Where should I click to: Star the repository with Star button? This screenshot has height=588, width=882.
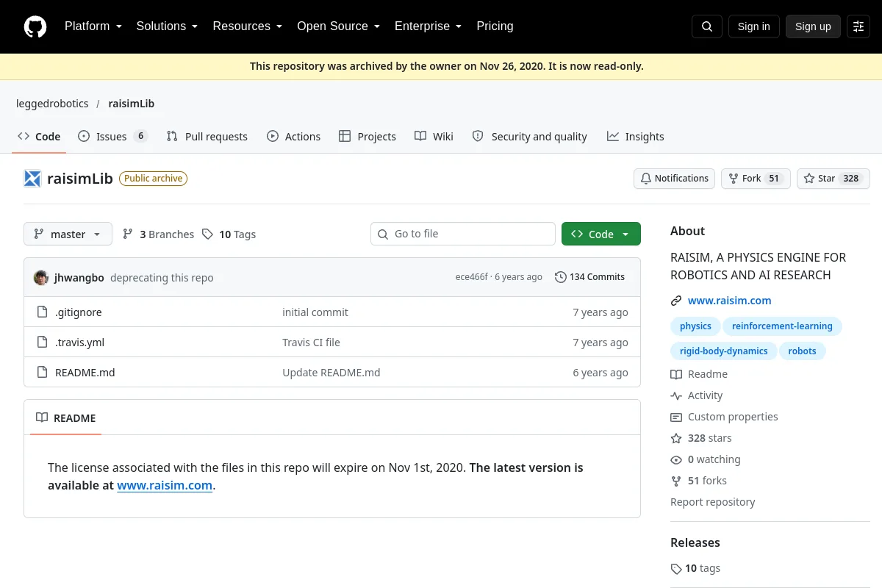pos(833,179)
